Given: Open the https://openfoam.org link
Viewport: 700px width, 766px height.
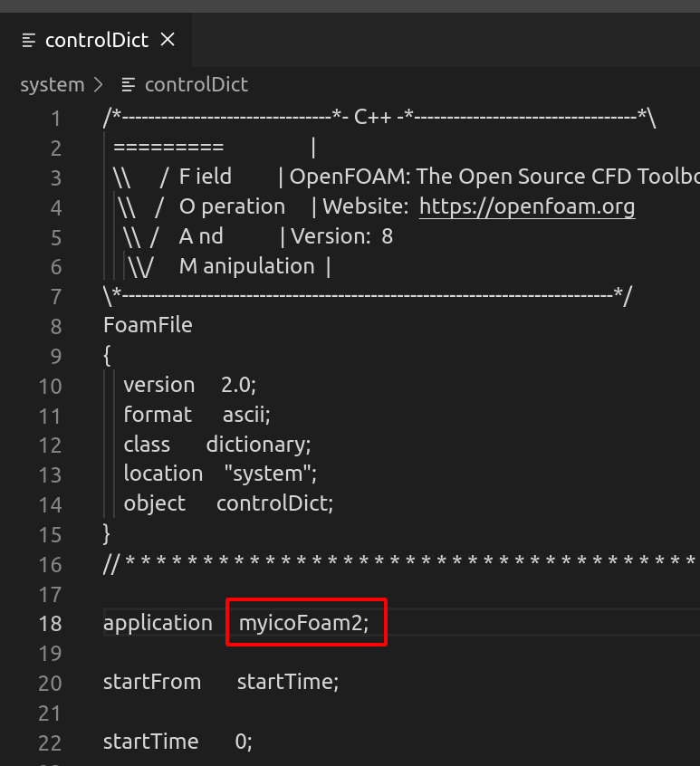Looking at the screenshot, I should [x=526, y=206].
